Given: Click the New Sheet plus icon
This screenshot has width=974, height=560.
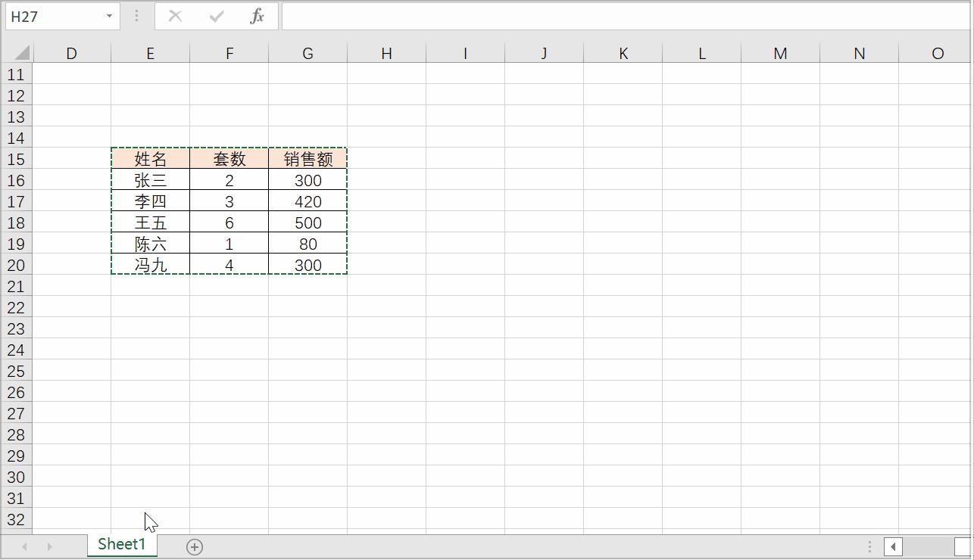Looking at the screenshot, I should pos(194,545).
